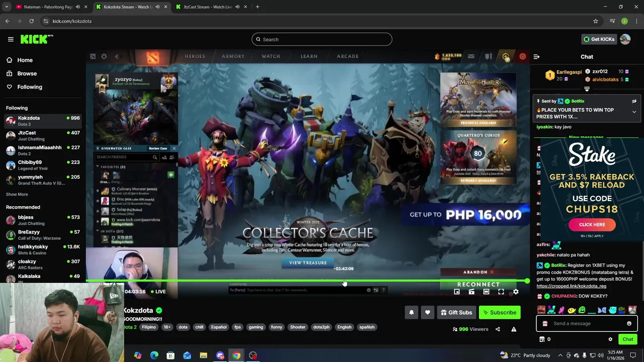The height and width of the screenshot is (362, 644).
Task: Open the user profile avatar menu
Action: click(625, 39)
